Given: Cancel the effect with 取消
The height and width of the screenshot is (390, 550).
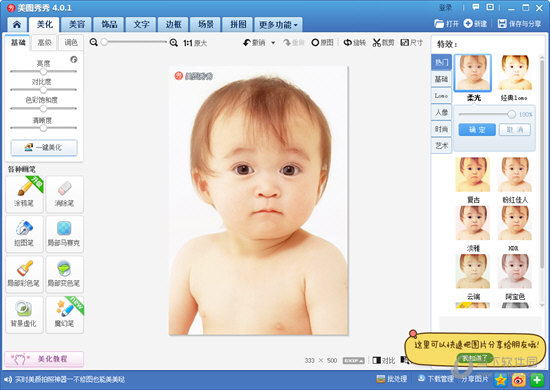Looking at the screenshot, I should click(x=515, y=130).
